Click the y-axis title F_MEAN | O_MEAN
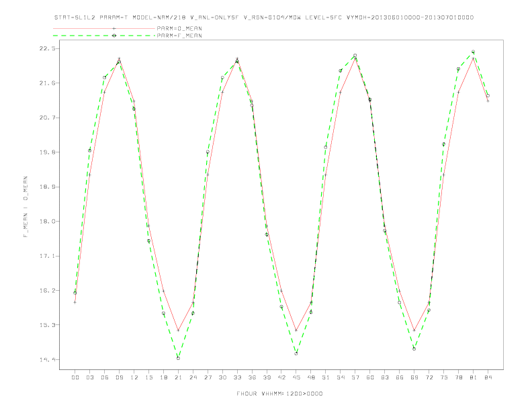 (26, 207)
